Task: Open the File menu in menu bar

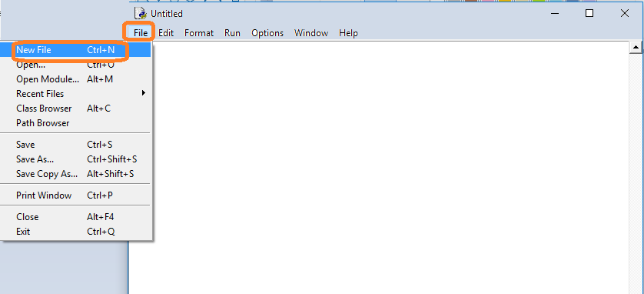Action: click(x=141, y=33)
